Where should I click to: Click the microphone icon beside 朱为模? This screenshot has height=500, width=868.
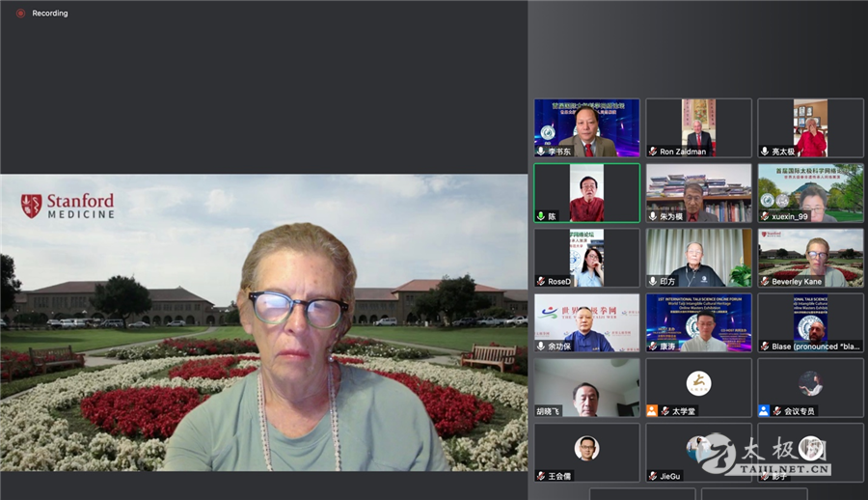coord(653,216)
